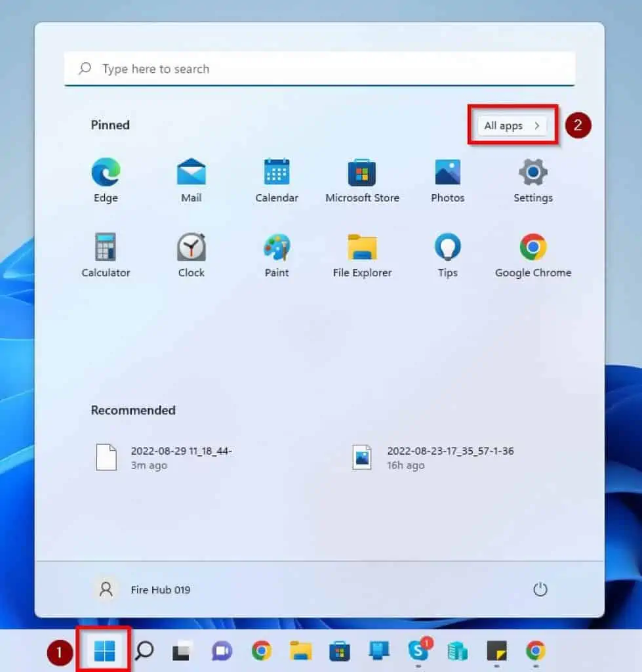Expand the All apps list
Viewport: 642px width, 672px height.
(x=512, y=126)
